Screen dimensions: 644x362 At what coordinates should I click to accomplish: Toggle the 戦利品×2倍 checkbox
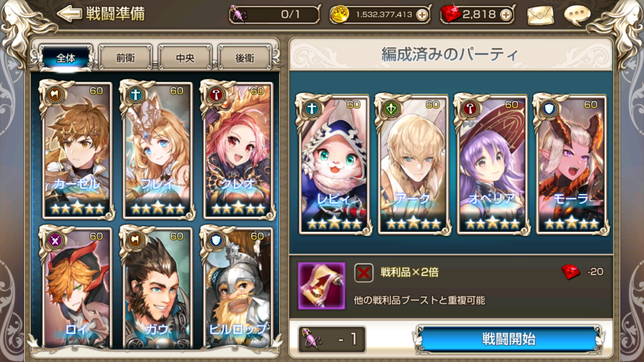pos(364,273)
